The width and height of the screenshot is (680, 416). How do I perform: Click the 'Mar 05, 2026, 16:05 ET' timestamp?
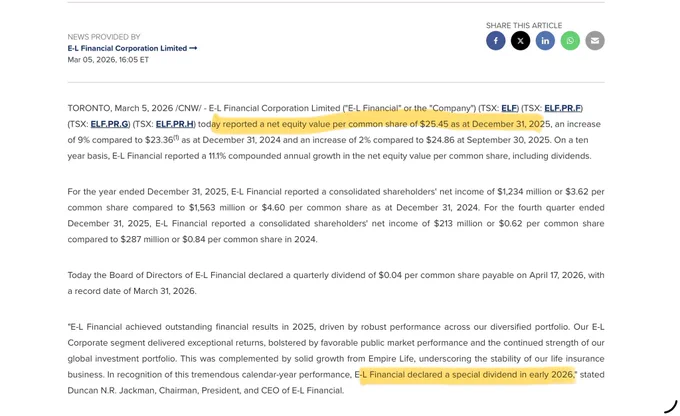coord(108,60)
